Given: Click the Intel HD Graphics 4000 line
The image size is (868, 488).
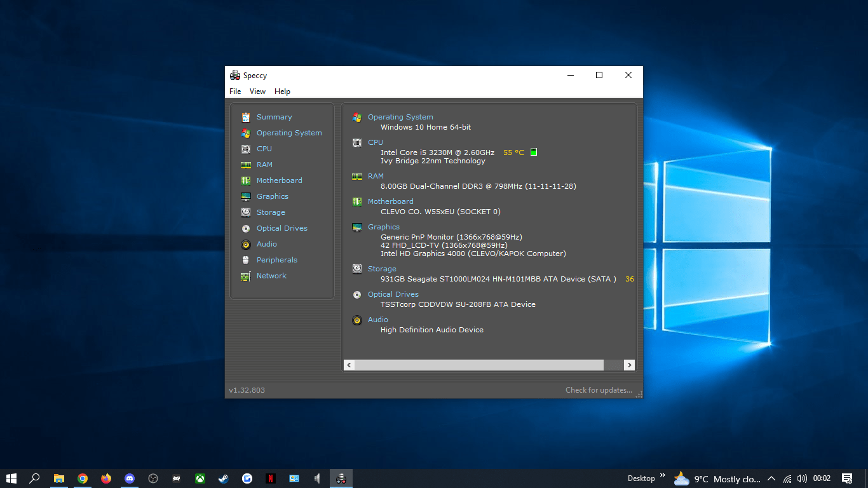Looking at the screenshot, I should (x=473, y=254).
